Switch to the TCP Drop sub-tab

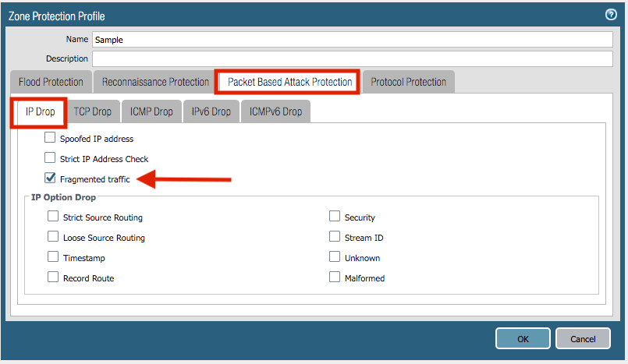click(x=93, y=111)
